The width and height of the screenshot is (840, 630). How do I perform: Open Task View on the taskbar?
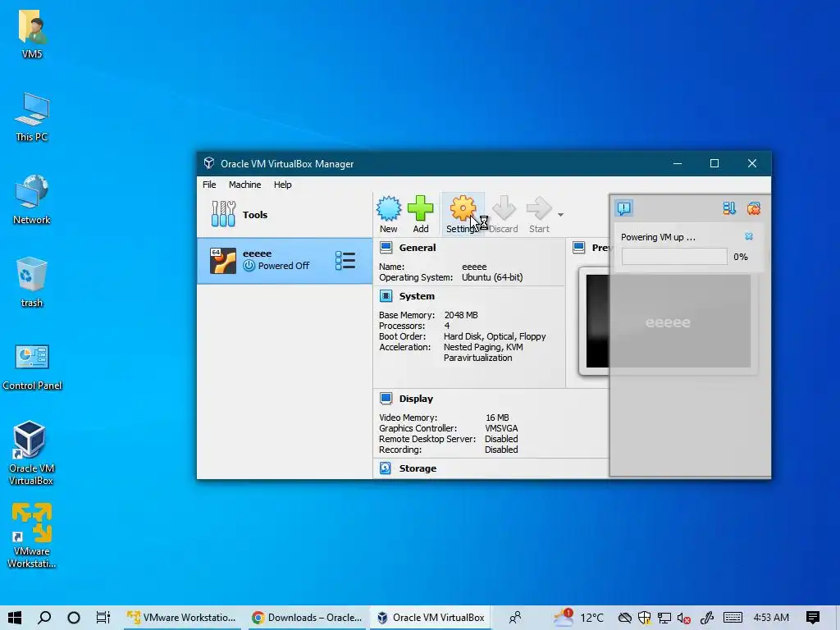[103, 618]
